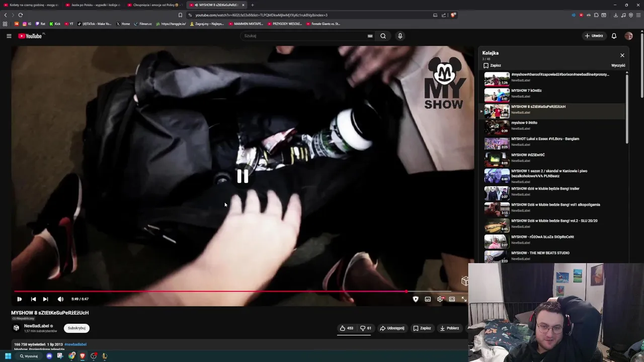The image size is (644, 362).
Task: Open the on-screen keyboard in search box
Action: click(370, 36)
